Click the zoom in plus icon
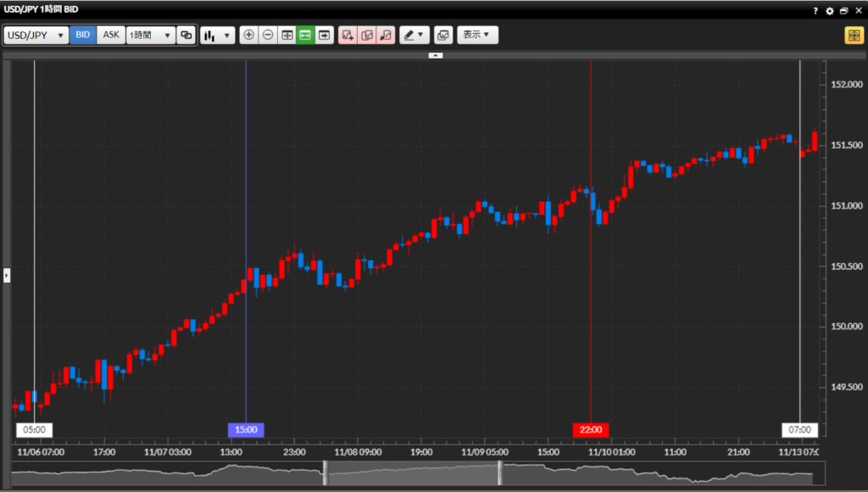The height and width of the screenshot is (492, 868). tap(248, 36)
